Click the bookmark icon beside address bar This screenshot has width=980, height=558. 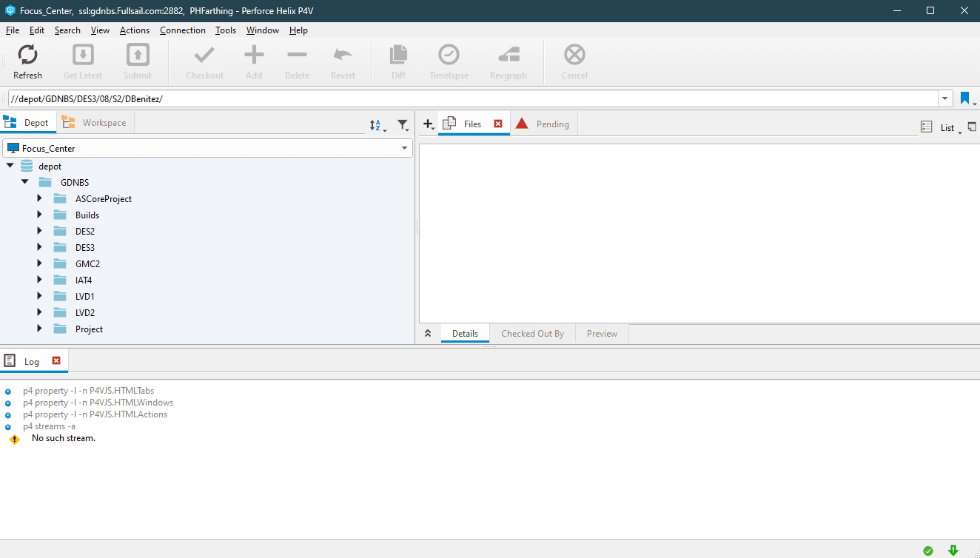click(964, 98)
